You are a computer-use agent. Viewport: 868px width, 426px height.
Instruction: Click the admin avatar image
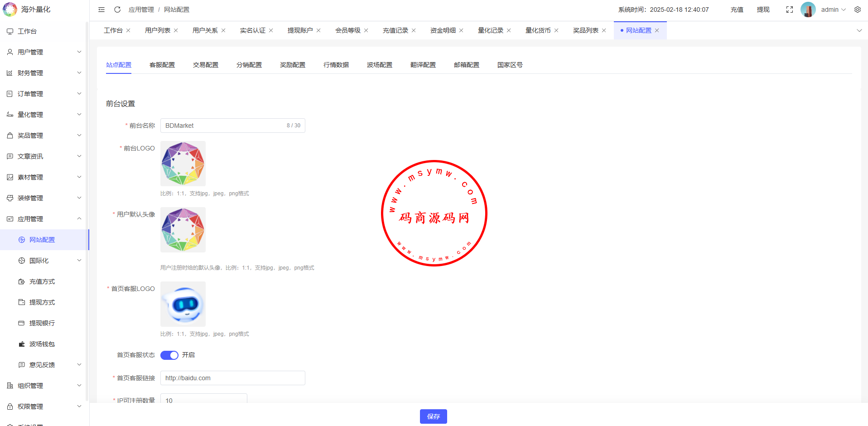point(808,10)
